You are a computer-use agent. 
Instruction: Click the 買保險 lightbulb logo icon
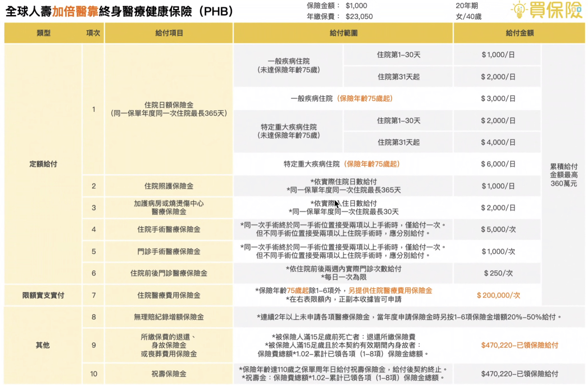519,10
